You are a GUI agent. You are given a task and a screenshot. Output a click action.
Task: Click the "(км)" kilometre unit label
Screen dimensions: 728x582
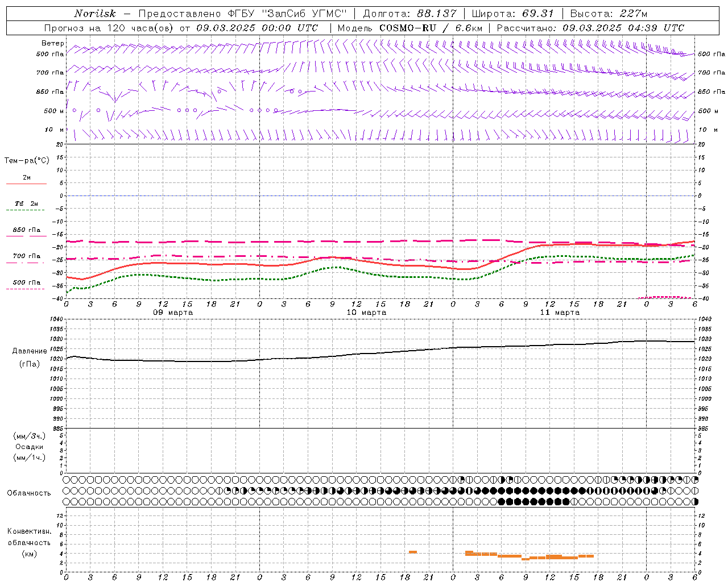[30, 554]
